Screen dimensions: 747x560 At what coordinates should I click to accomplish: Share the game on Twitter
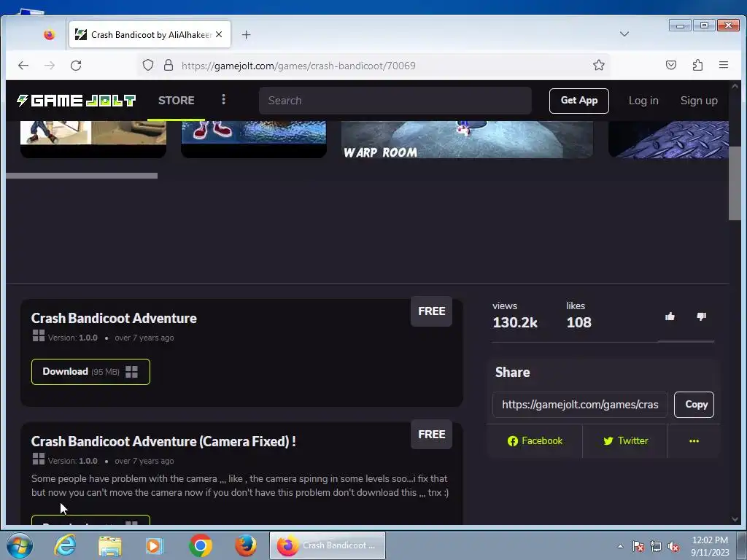625,441
